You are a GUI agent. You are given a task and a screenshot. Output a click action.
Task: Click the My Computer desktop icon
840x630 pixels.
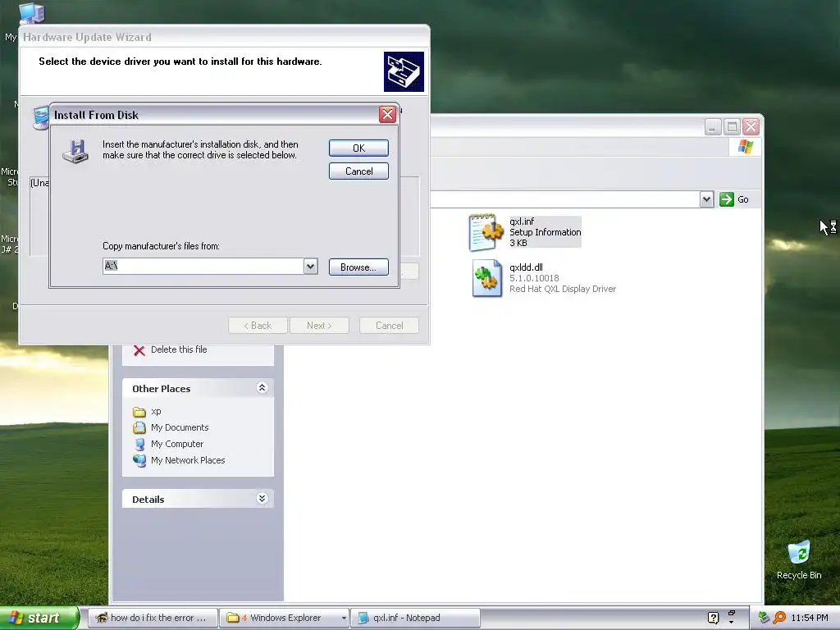31,13
